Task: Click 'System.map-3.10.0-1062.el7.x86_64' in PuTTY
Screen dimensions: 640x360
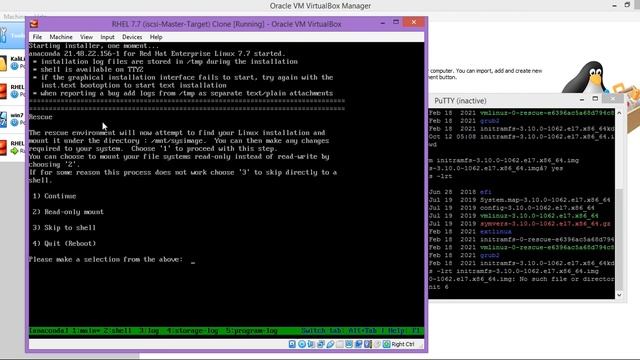Action: click(x=545, y=200)
